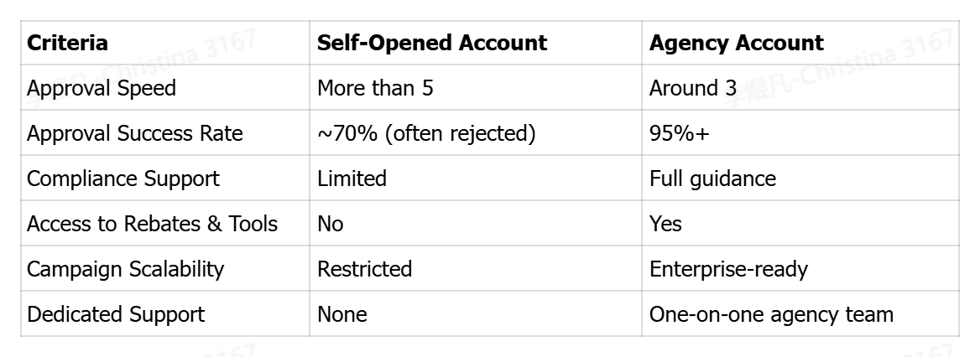Viewport: 980px width, 357px height.
Task: Click the "Yes" cell
Action: click(665, 224)
